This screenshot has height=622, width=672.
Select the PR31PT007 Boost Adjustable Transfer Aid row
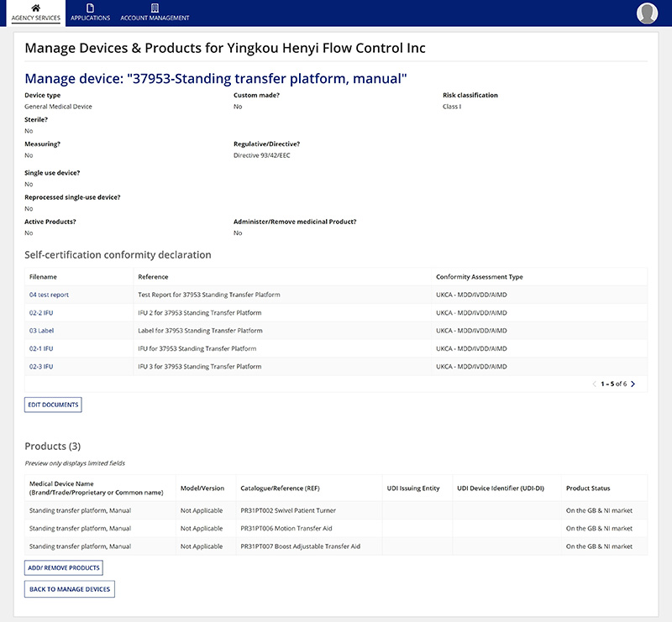[x=300, y=546]
